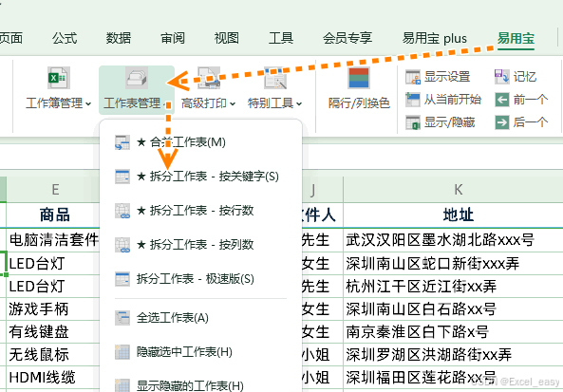This screenshot has width=563, height=392.
Task: Select column E header
Action: 53,190
